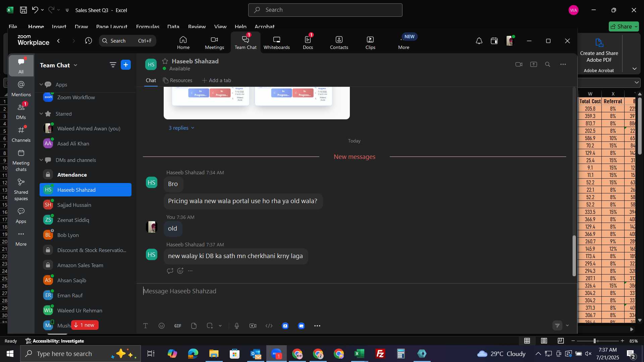
Task: Record an audio message
Action: point(237,326)
